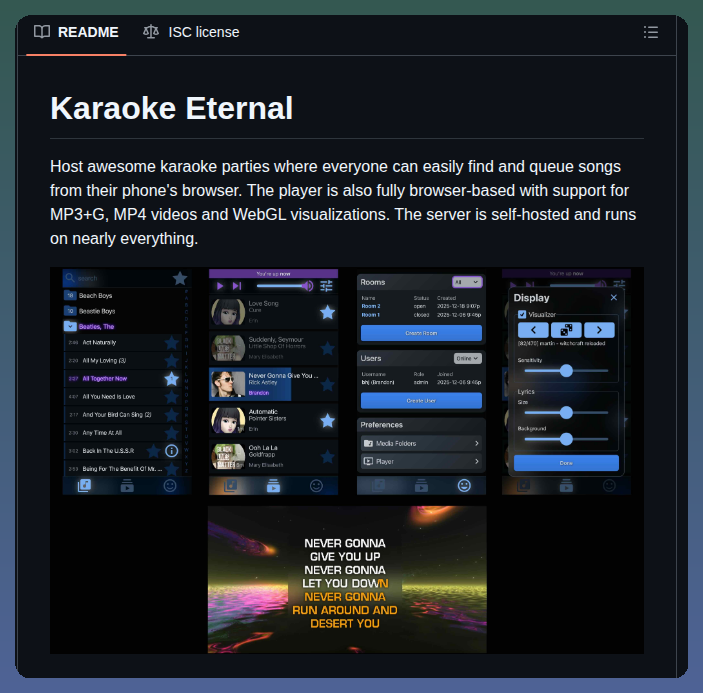This screenshot has height=693, width=703.
Task: Click the random visualizer dice button
Action: (x=566, y=330)
